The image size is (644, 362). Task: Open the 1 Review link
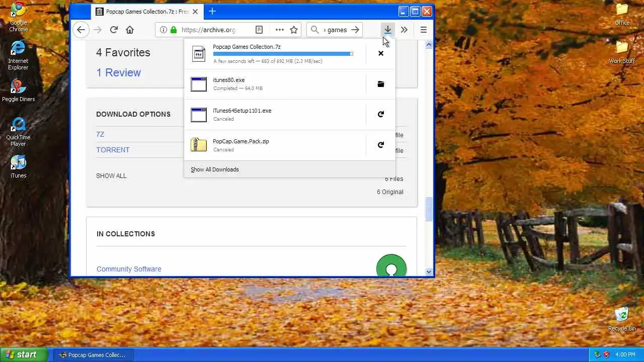pos(119,72)
